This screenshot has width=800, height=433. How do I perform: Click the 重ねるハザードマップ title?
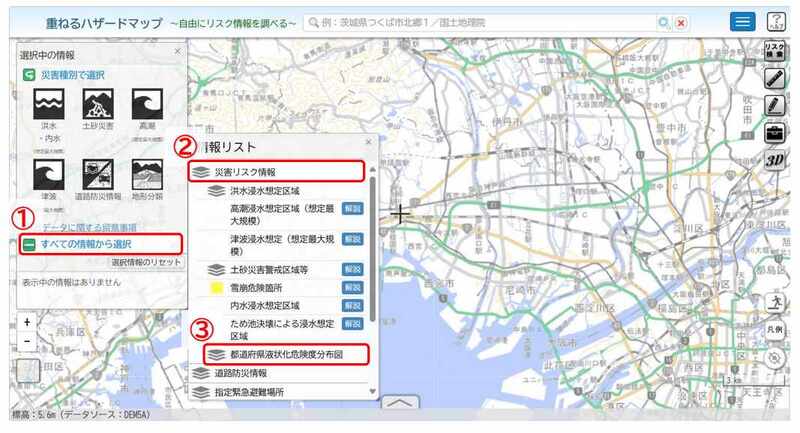click(104, 23)
